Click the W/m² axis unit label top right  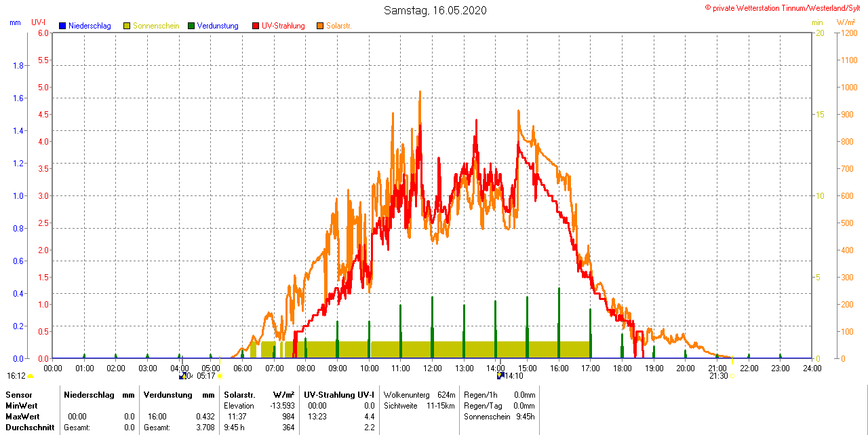(846, 22)
